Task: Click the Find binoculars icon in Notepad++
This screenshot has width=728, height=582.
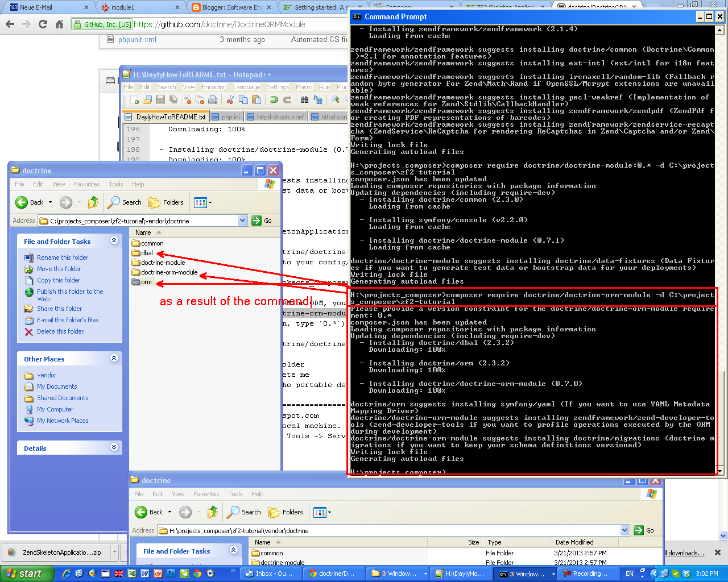Action: coord(305,100)
